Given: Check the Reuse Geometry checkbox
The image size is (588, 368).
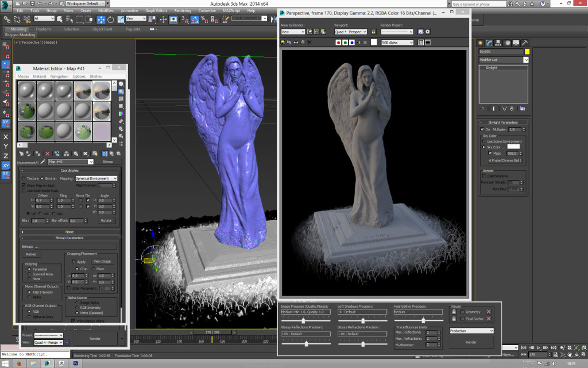Looking at the screenshot, I should click(463, 312).
